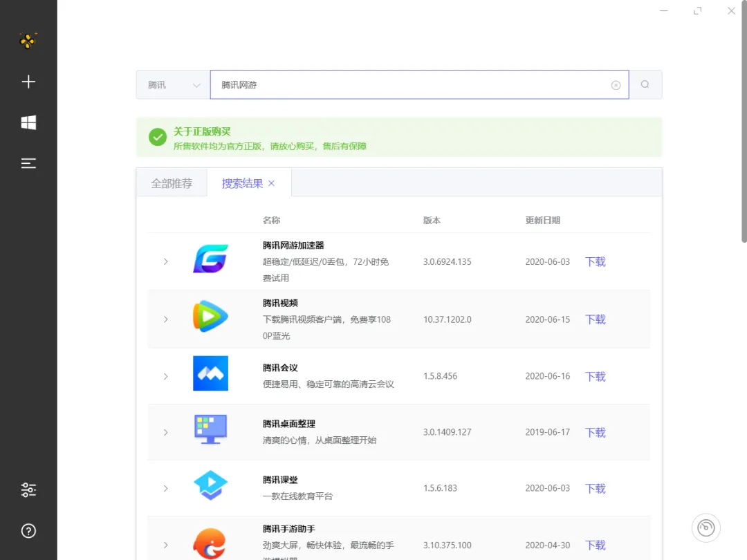Click the green checkmark notice icon
747x560 pixels.
tap(158, 137)
